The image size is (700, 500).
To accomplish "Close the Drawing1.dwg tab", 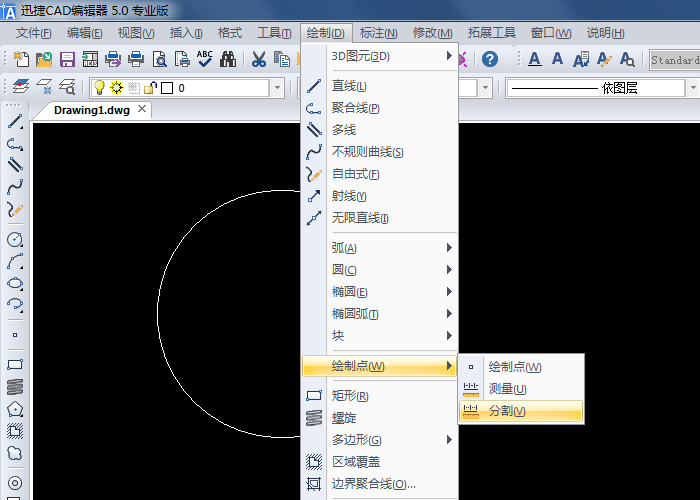I will tap(142, 108).
